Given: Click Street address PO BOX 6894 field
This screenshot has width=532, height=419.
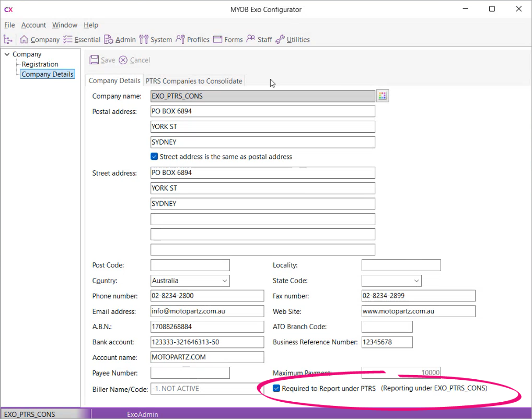Looking at the screenshot, I should [x=263, y=173].
